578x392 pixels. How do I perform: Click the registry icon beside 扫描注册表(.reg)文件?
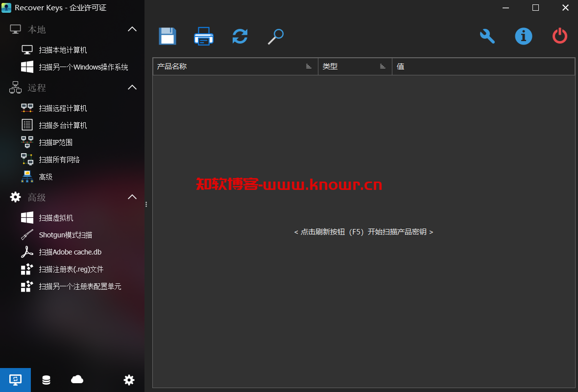[27, 269]
